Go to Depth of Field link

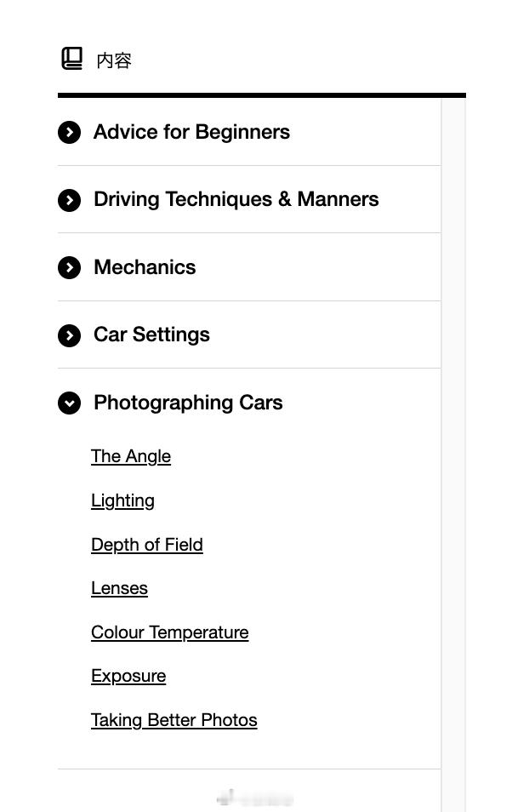tap(147, 545)
